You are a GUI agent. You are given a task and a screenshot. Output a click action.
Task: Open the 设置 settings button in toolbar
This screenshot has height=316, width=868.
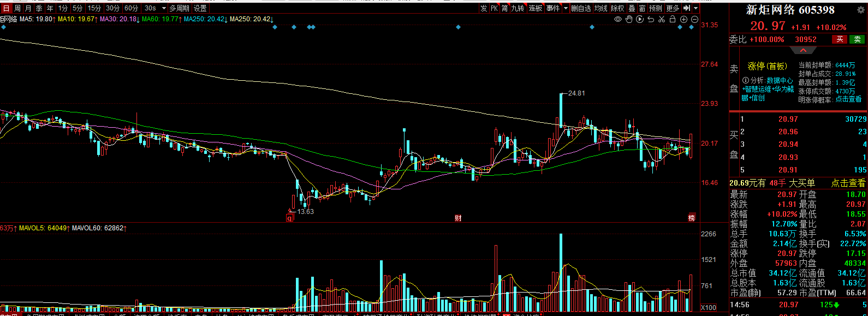coord(200,8)
